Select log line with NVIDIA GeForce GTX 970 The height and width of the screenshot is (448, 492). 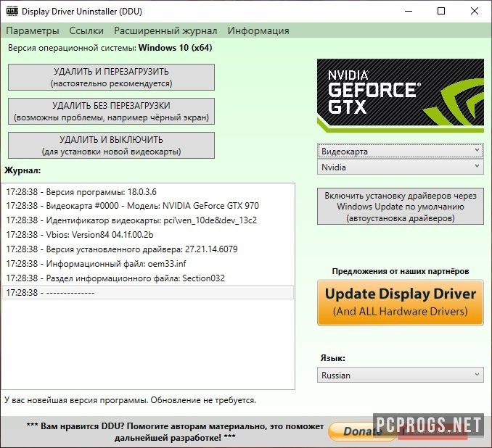(148, 206)
